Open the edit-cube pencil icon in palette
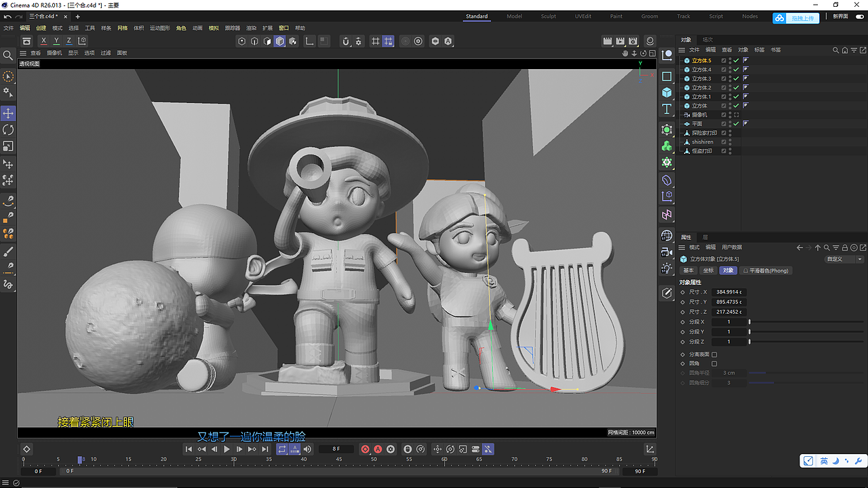 coord(667,293)
